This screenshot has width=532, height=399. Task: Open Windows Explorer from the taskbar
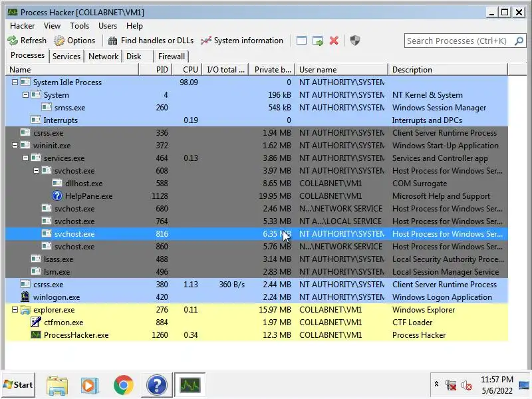(57, 385)
